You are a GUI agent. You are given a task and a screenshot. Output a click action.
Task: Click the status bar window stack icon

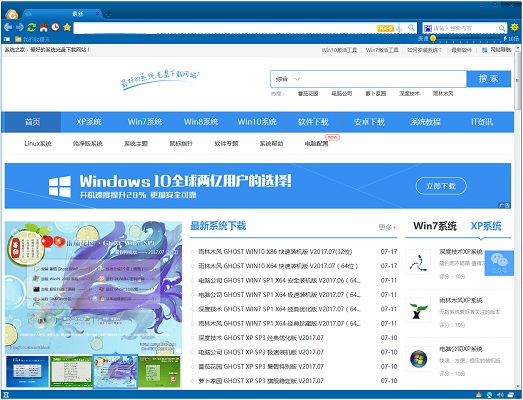[x=511, y=395]
